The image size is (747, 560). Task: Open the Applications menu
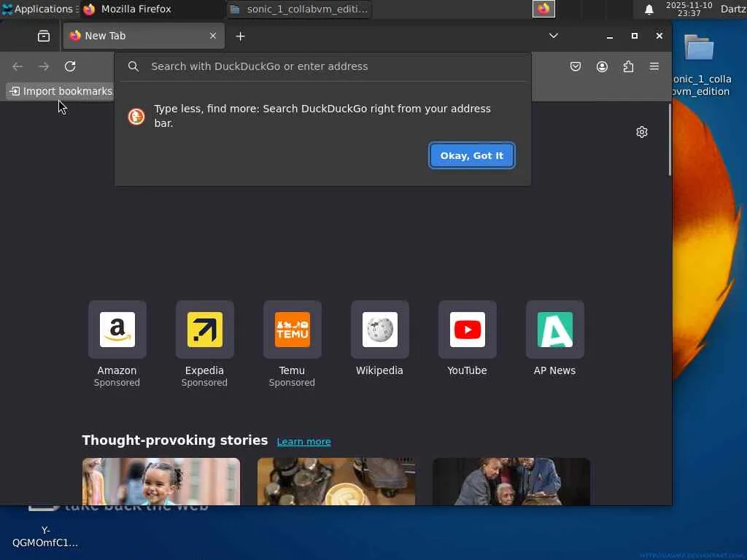tap(39, 9)
